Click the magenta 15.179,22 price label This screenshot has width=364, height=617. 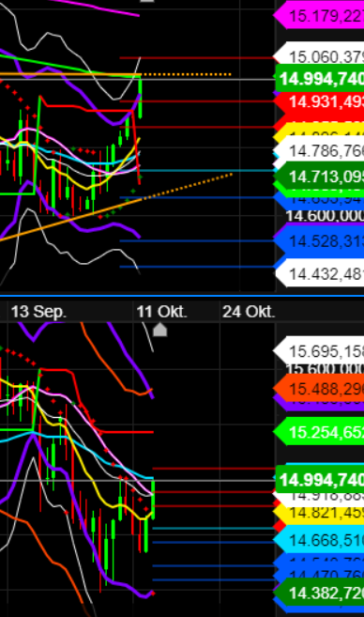point(319,16)
